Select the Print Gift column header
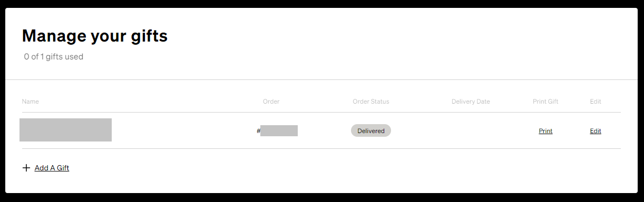644x202 pixels. tap(545, 102)
